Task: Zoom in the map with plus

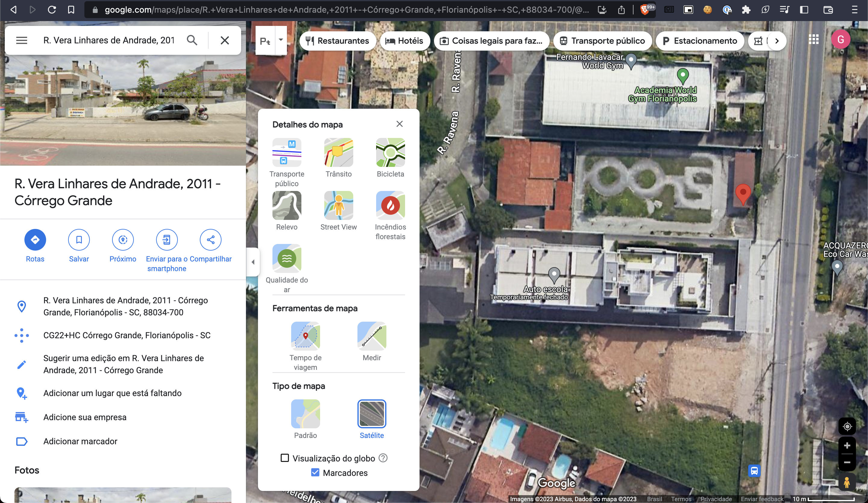Action: [x=847, y=446]
